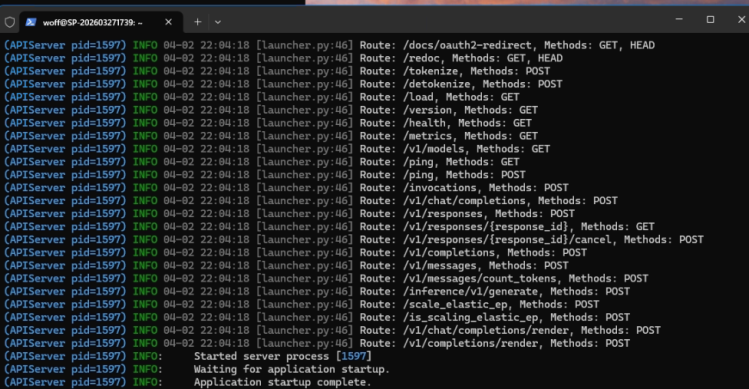
Task: Click 'Waiting for application startup.' text
Action: click(x=292, y=369)
